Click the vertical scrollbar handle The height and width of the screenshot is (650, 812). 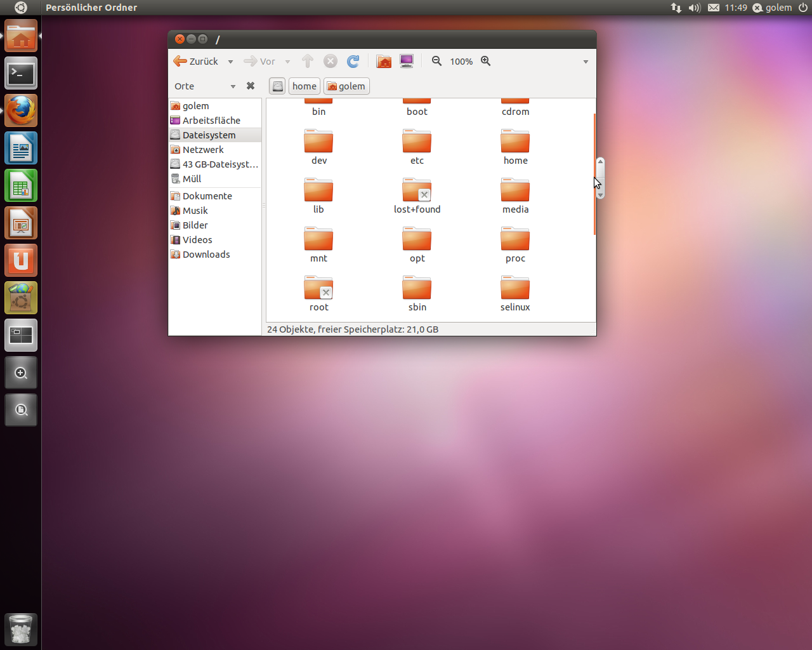600,178
